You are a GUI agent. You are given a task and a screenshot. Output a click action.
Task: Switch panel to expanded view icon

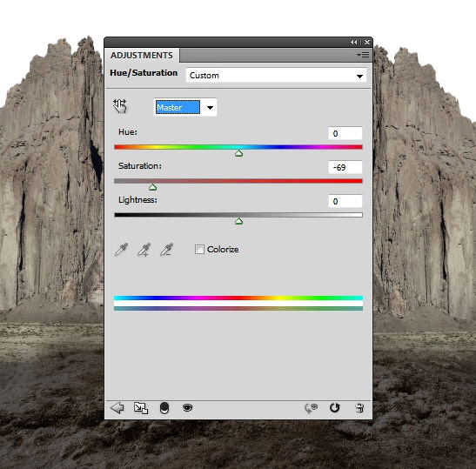coord(141,408)
